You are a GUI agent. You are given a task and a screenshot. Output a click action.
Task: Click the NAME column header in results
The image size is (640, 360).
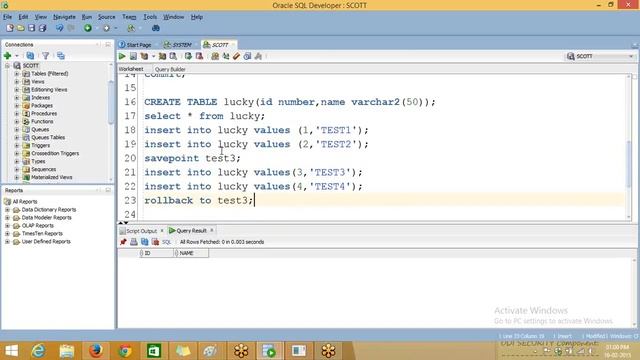[x=191, y=253]
